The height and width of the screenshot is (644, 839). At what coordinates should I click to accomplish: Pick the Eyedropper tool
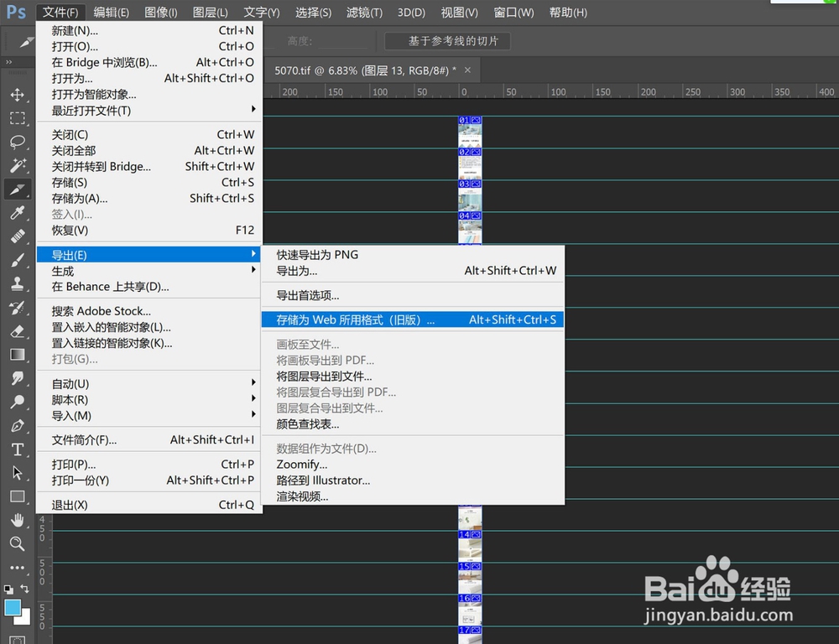[x=18, y=213]
